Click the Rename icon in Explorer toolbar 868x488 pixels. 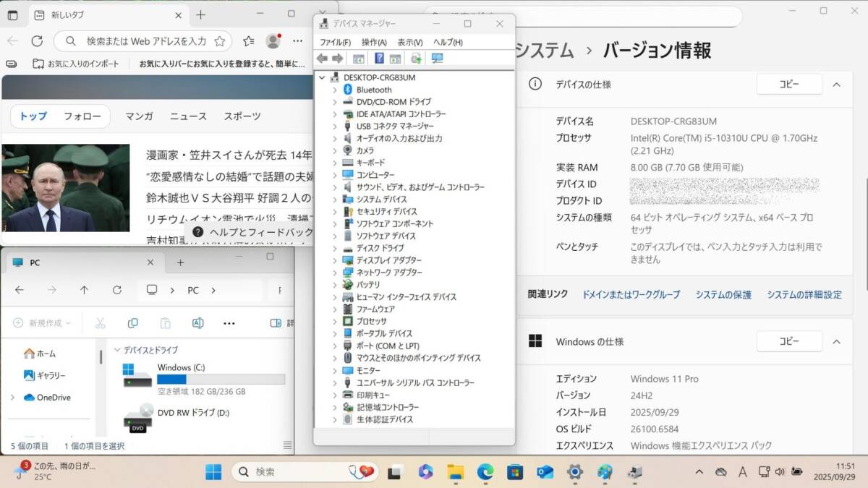click(x=197, y=323)
